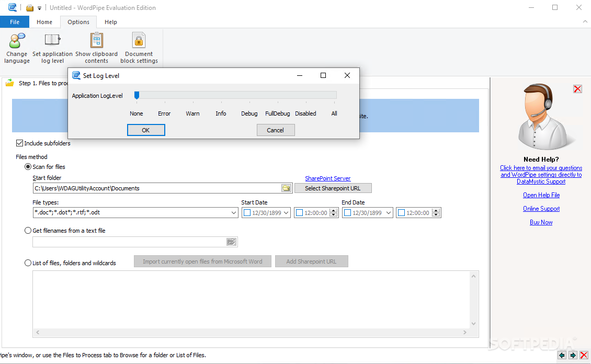Screen dimensions: 591x364
Task: Expand the File types dropdown
Action: pyautogui.click(x=234, y=212)
